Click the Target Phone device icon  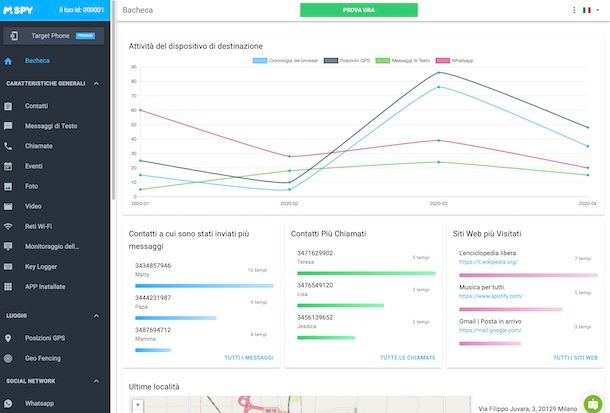[14, 36]
